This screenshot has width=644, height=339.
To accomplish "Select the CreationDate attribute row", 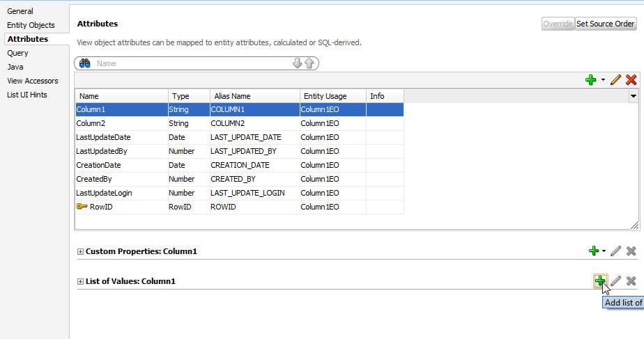I will pos(240,166).
